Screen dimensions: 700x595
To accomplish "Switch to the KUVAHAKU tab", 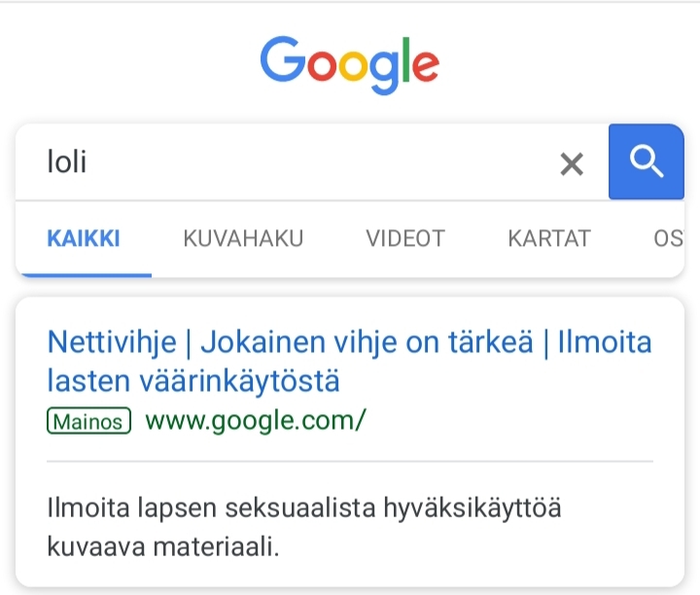I will coord(243,238).
